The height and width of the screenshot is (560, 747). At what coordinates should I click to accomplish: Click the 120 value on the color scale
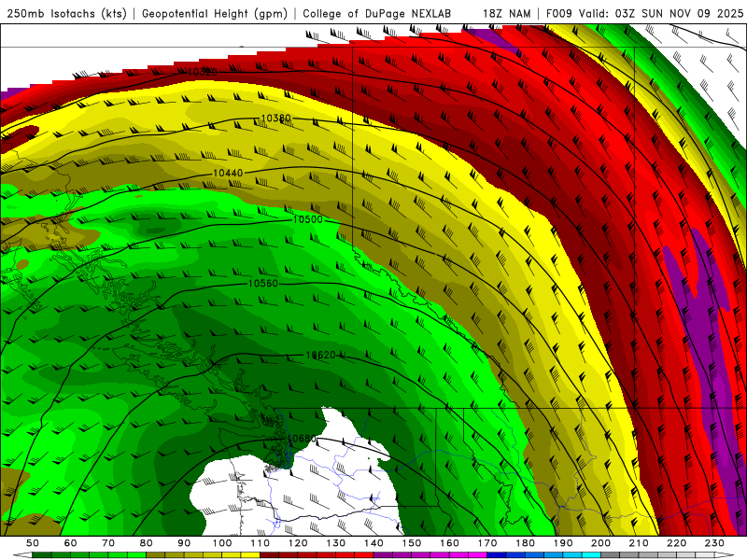click(298, 543)
